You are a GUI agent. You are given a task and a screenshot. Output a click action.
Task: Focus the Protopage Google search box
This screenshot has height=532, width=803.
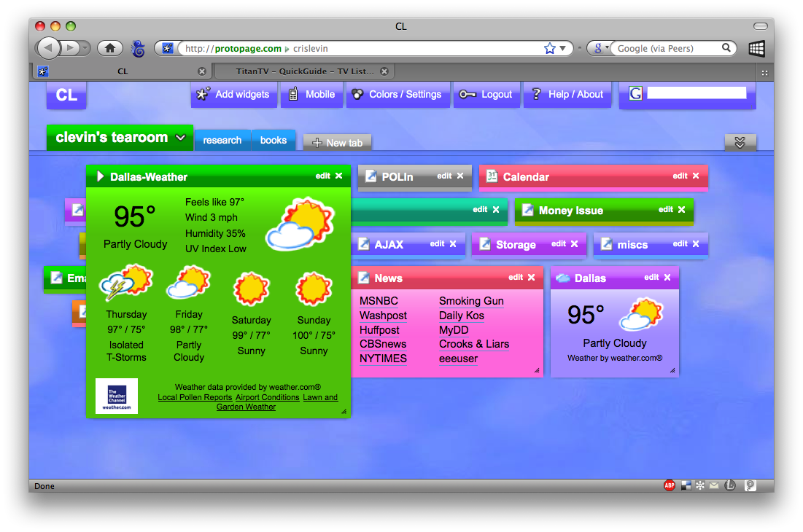coord(697,93)
